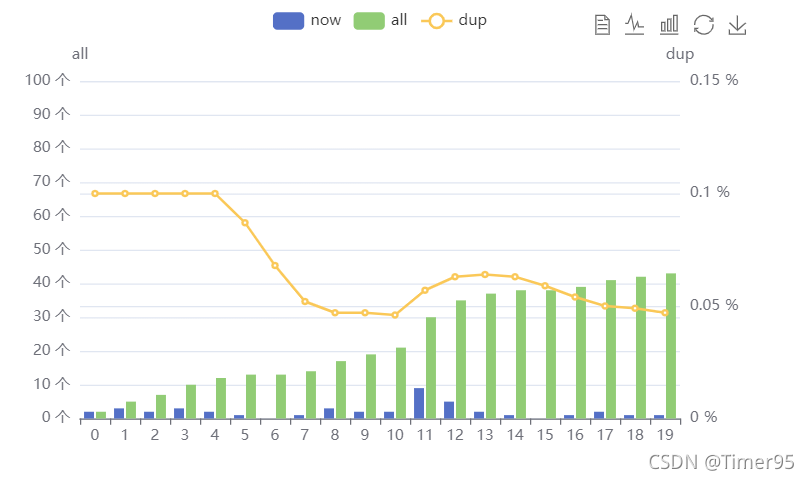Click the dup line point at 7

pos(305,301)
